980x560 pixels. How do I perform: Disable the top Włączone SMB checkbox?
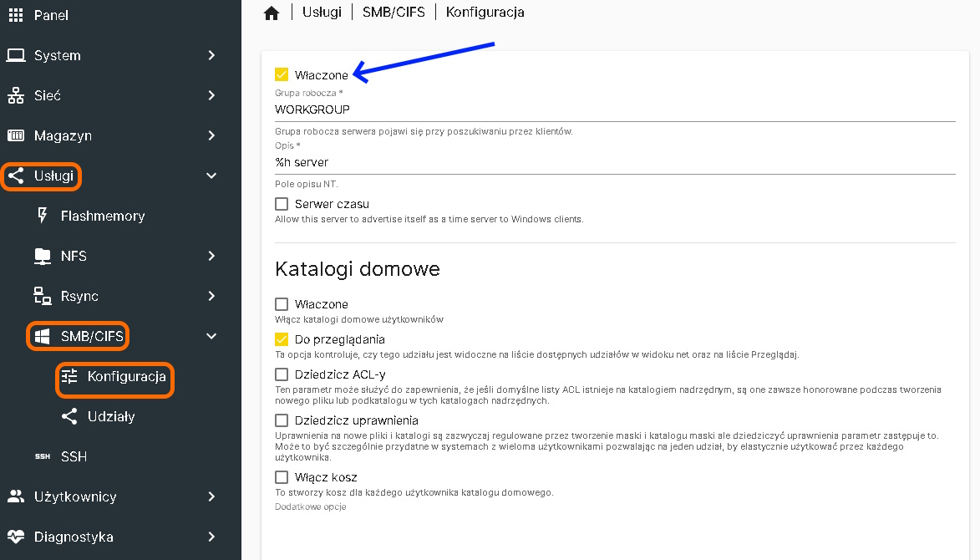tap(282, 75)
